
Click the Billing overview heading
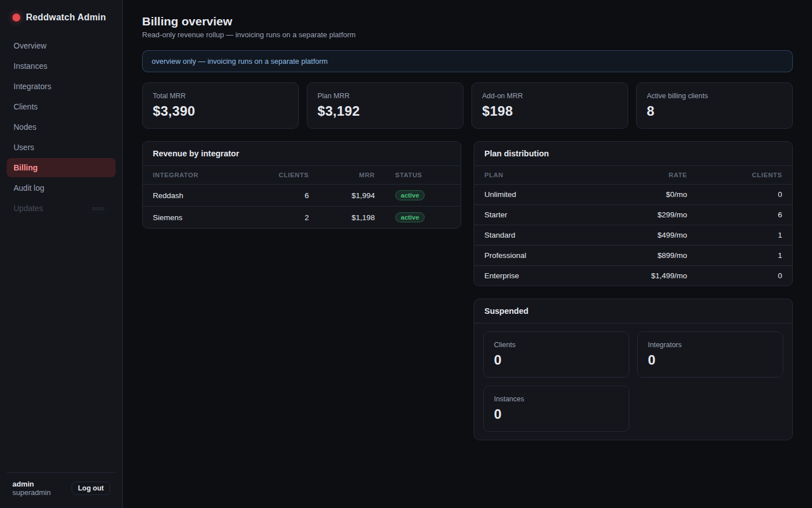pyautogui.click(x=187, y=21)
